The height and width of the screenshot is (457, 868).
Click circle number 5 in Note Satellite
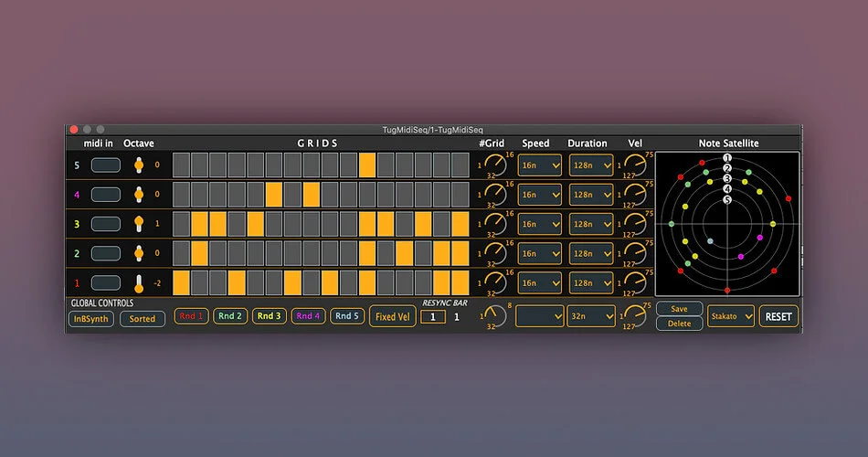point(727,200)
